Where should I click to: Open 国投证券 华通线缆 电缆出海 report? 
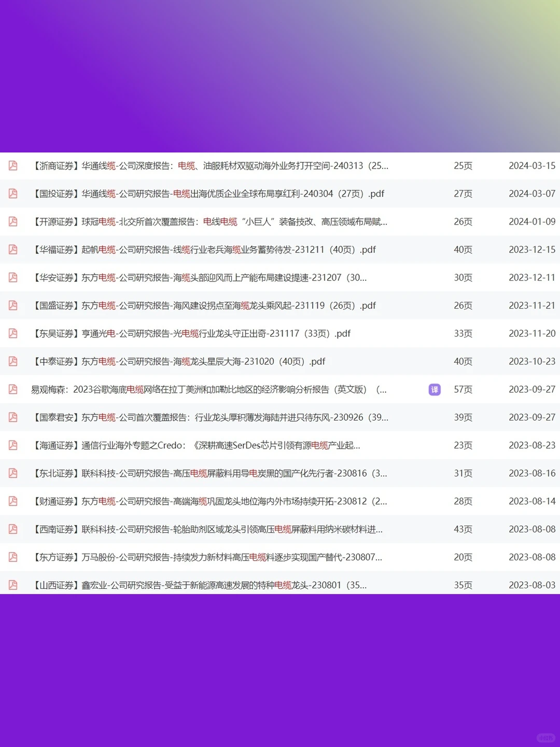tap(208, 194)
